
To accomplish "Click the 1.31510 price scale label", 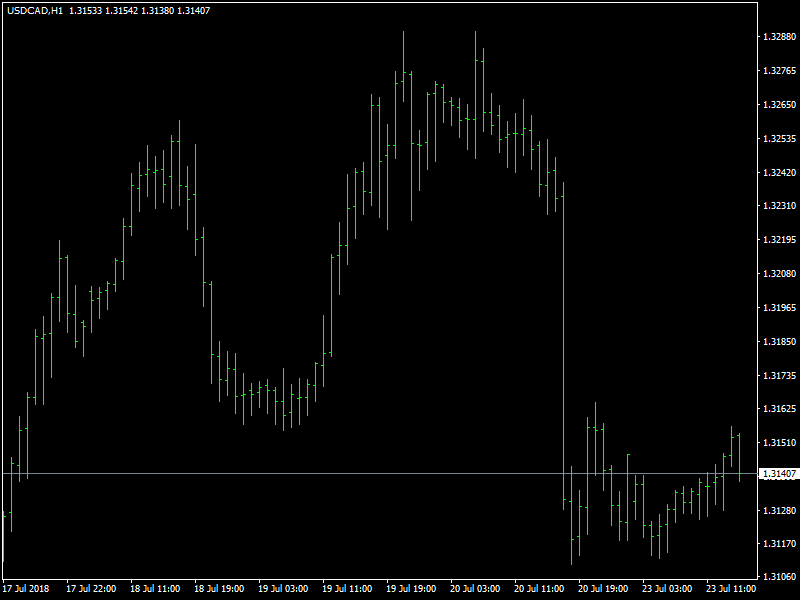I will [x=779, y=443].
